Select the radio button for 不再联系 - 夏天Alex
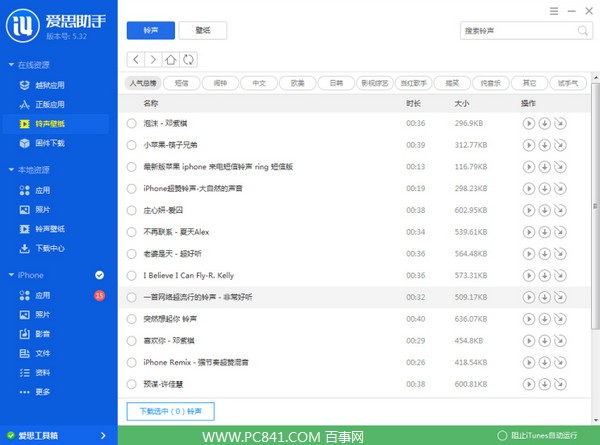The image size is (600, 445). [132, 232]
